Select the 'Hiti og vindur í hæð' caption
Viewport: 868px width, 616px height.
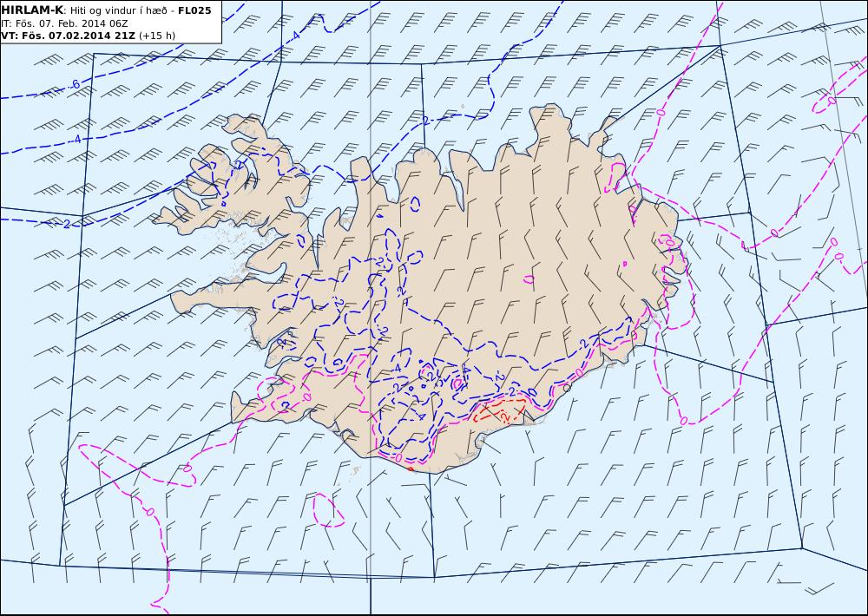coord(118,10)
